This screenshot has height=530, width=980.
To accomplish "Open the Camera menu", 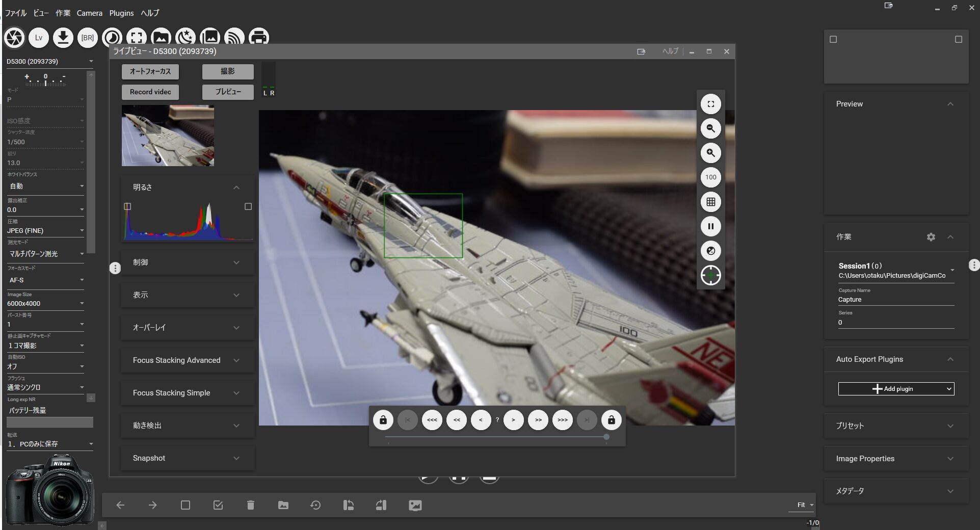I will (89, 13).
